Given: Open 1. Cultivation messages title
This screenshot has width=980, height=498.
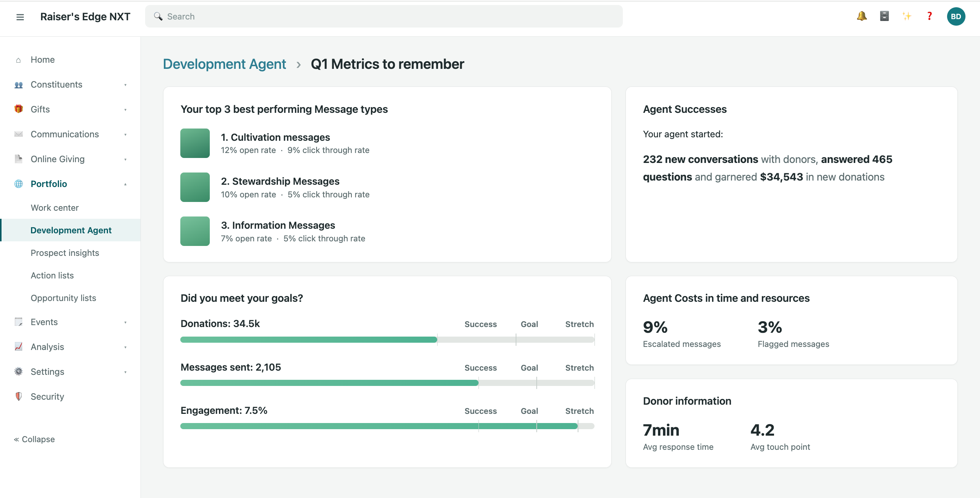Looking at the screenshot, I should coord(275,137).
